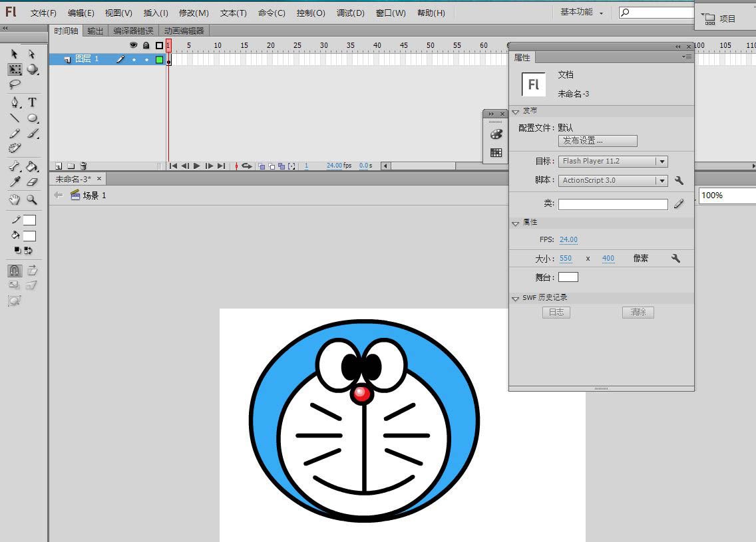Switch to the 动画编辑器 tab
Image resolution: width=756 pixels, height=542 pixels.
pyautogui.click(x=184, y=31)
